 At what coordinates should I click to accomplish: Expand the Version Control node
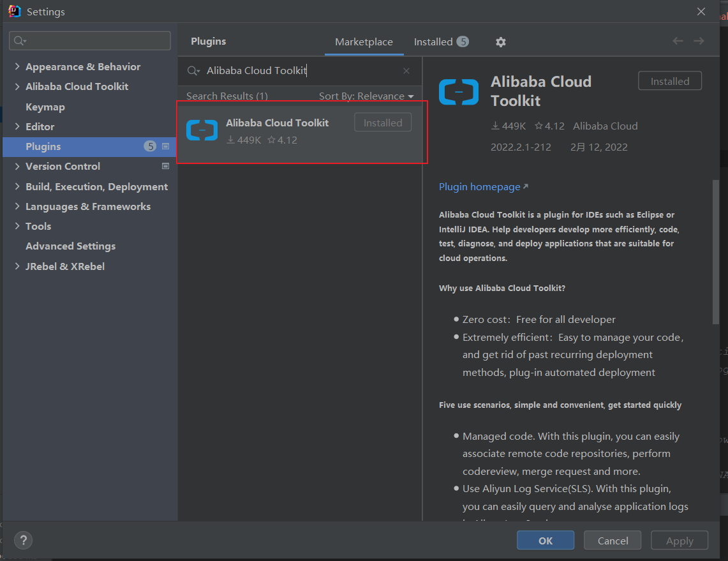pyautogui.click(x=17, y=166)
